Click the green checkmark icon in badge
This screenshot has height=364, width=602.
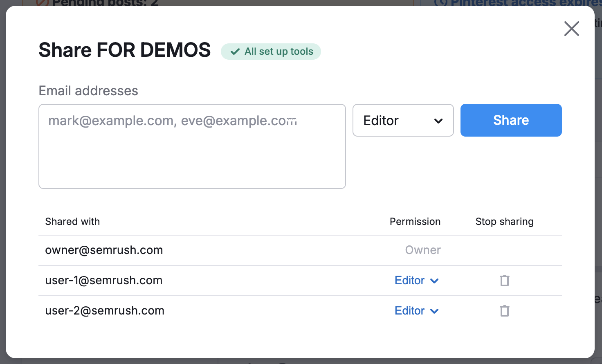[x=235, y=52]
